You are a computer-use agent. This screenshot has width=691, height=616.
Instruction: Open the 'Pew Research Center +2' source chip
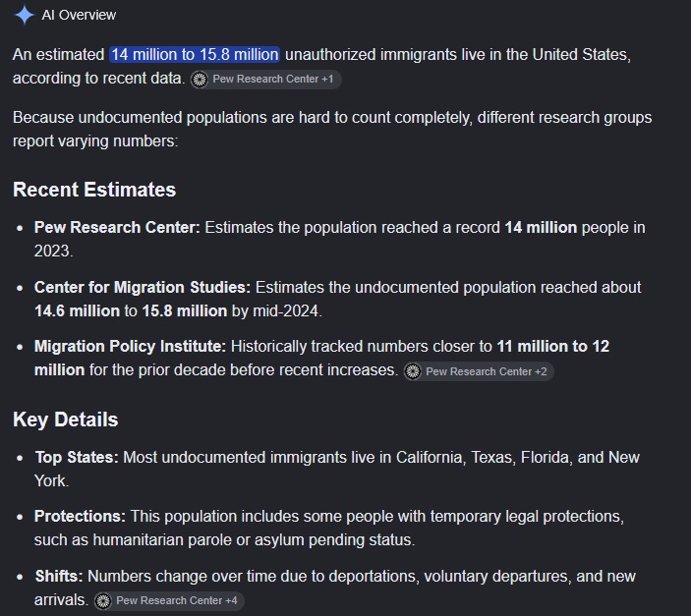pyautogui.click(x=479, y=371)
